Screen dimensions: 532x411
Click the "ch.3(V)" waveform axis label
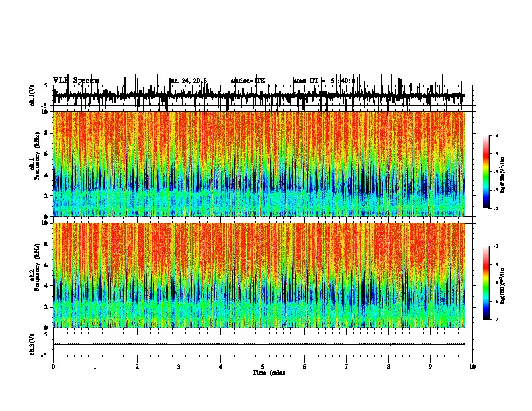[32, 345]
